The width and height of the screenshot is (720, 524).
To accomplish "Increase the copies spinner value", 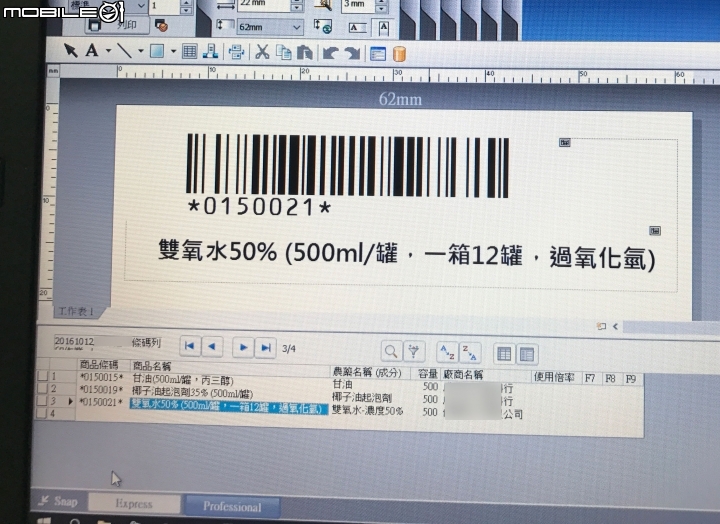I will 186,2.
